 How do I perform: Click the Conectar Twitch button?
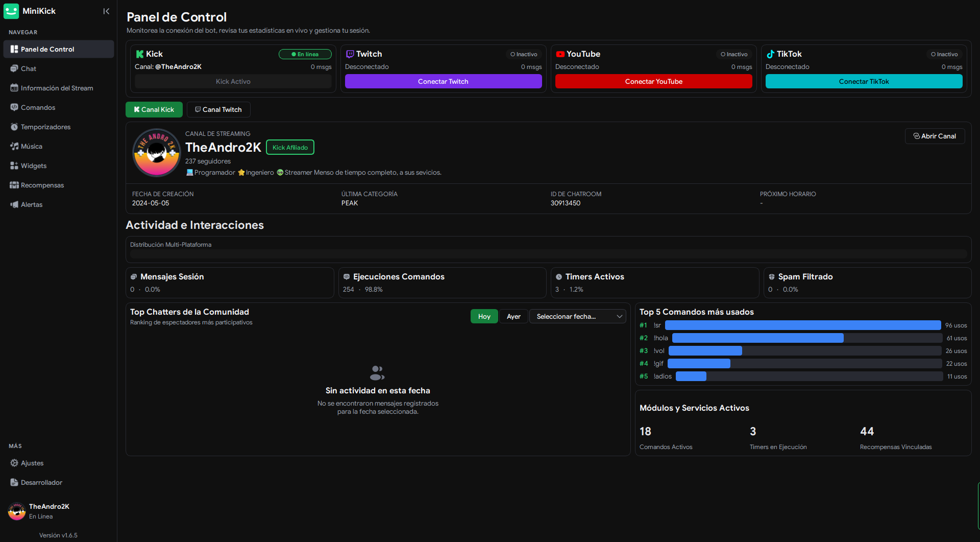(x=443, y=81)
